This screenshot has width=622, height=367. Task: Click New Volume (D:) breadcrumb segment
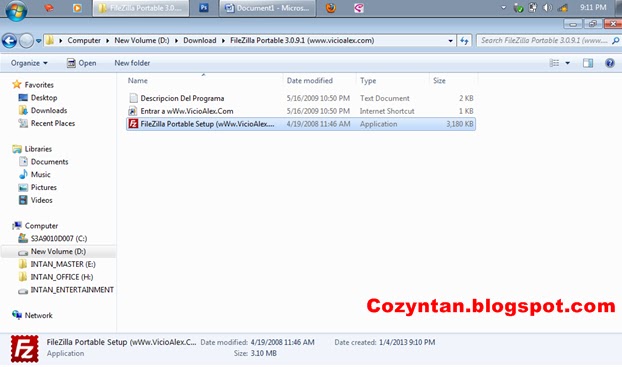142,40
